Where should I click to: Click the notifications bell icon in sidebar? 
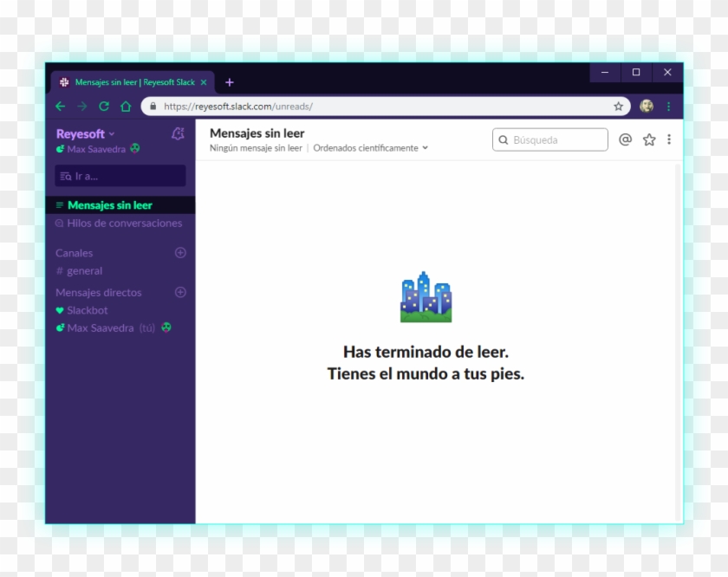click(178, 133)
